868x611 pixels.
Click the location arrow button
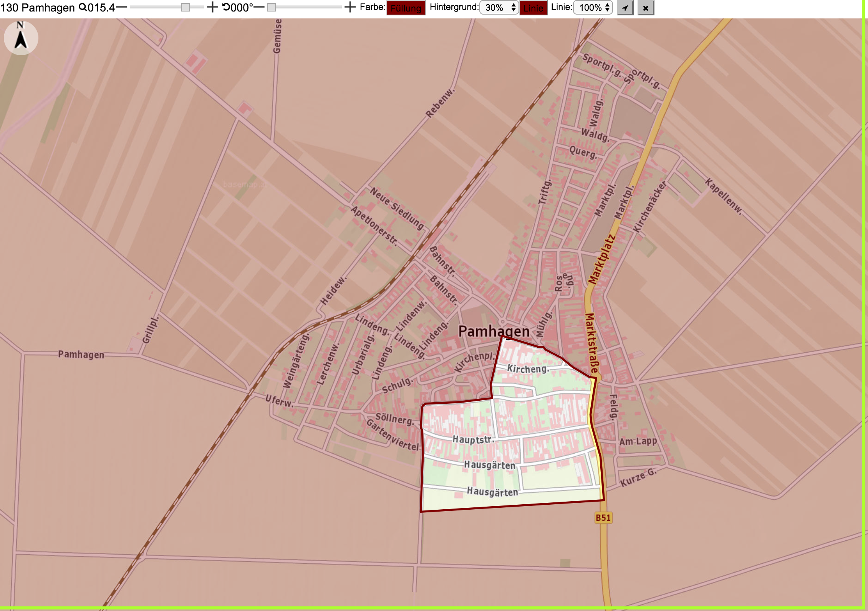(x=625, y=8)
